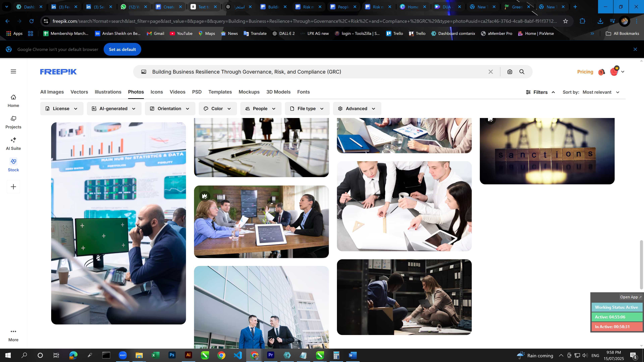This screenshot has height=362, width=644.
Task: Go back in Chrome
Action: point(8,21)
